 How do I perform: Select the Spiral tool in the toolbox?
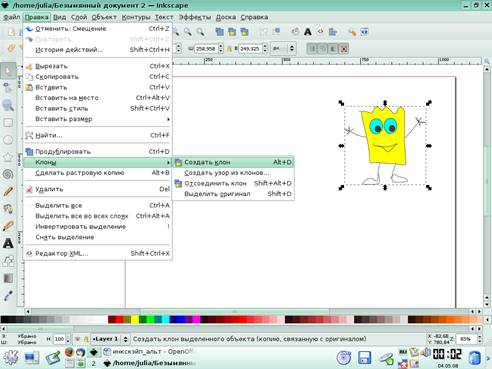[x=8, y=174]
